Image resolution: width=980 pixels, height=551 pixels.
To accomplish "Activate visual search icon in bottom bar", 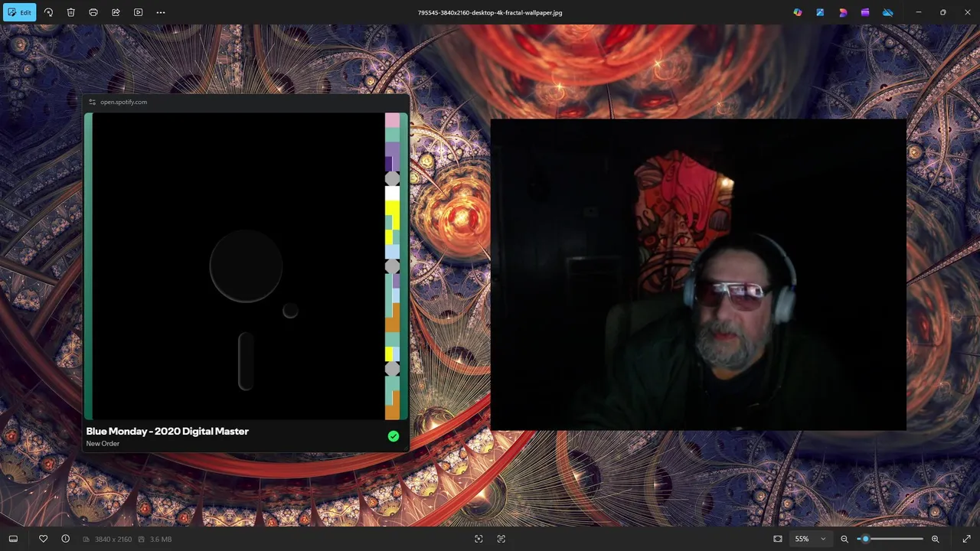I will (x=479, y=539).
